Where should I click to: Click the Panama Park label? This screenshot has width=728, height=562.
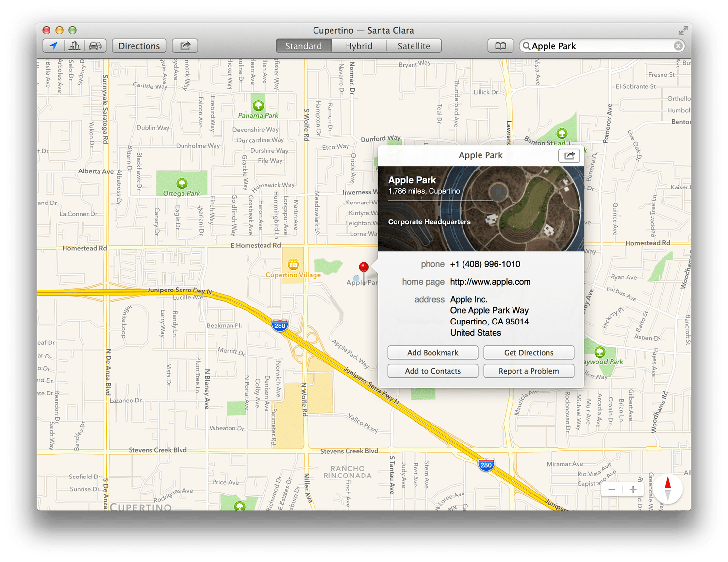tap(258, 116)
